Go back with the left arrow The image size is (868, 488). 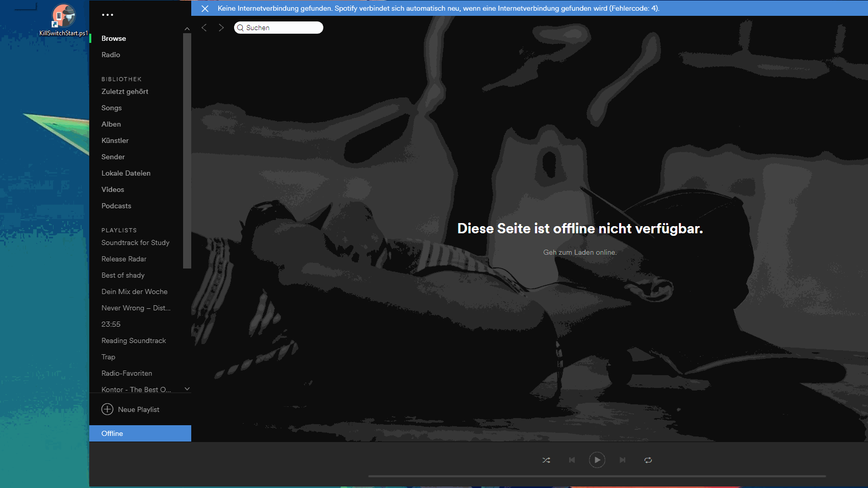[x=204, y=28]
